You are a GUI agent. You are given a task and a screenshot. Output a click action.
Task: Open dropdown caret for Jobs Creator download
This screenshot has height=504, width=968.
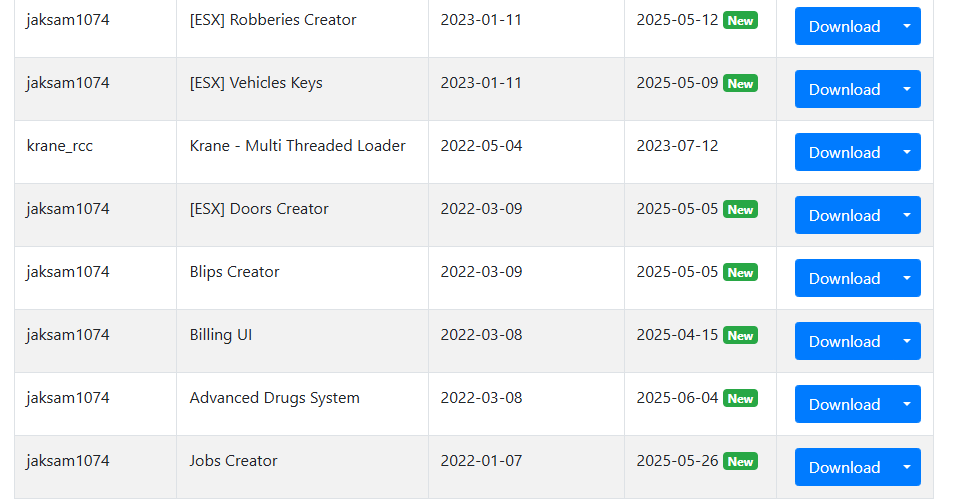pos(907,467)
